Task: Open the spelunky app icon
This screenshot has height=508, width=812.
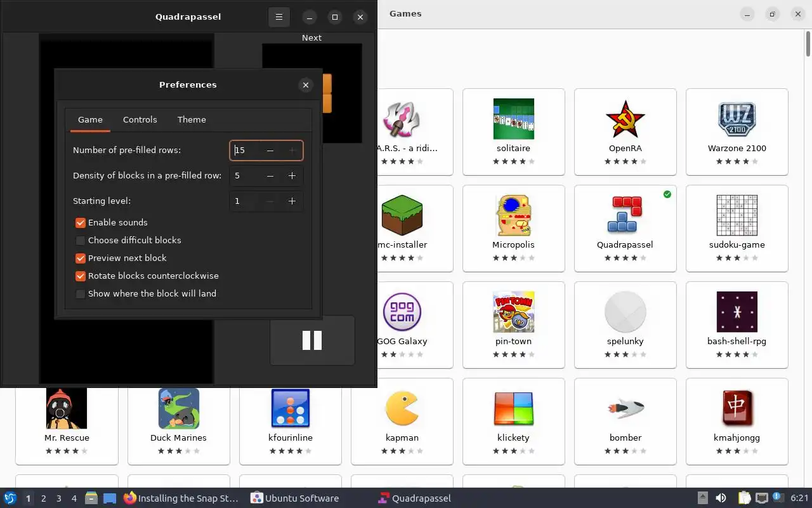Action: click(x=625, y=312)
